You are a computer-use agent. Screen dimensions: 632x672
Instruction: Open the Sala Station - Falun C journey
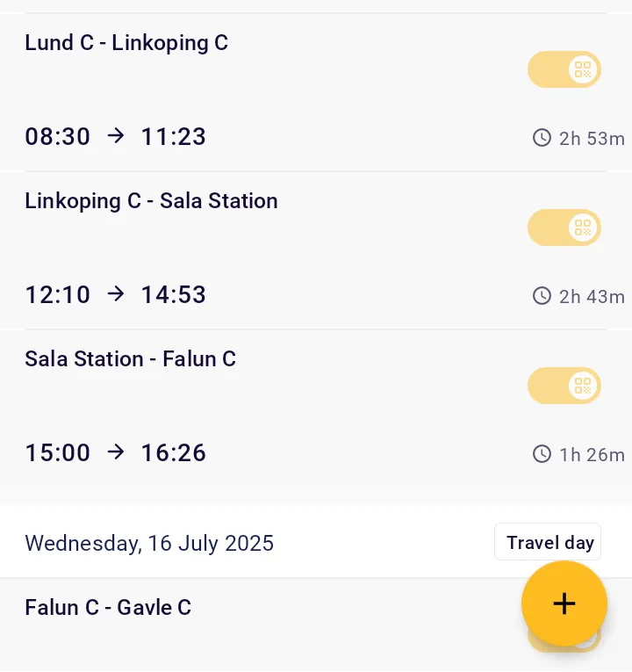point(130,359)
